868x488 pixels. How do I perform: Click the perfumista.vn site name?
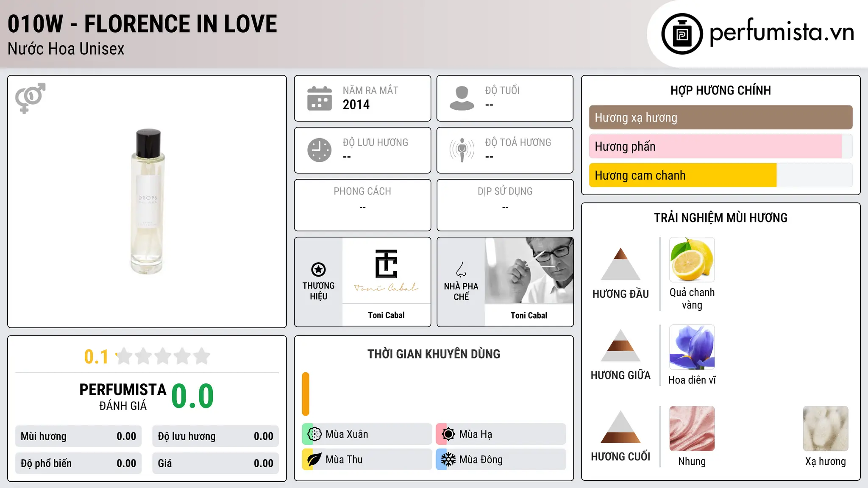coord(782,32)
